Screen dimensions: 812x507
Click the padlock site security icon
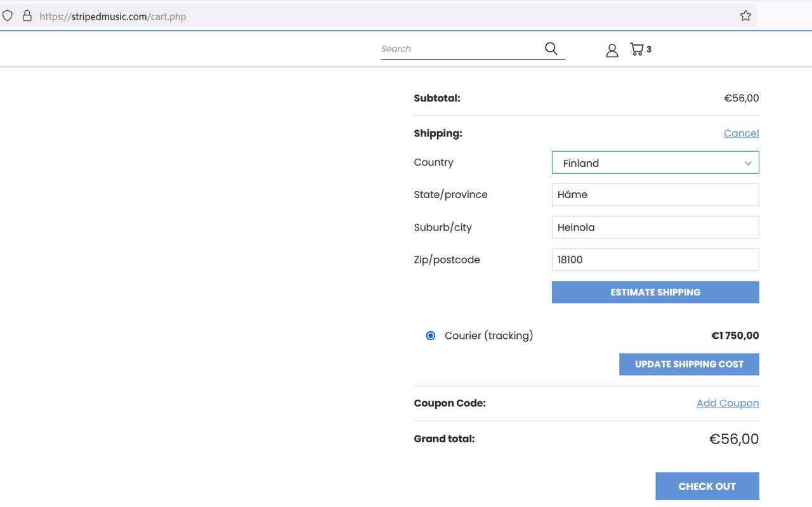[27, 16]
